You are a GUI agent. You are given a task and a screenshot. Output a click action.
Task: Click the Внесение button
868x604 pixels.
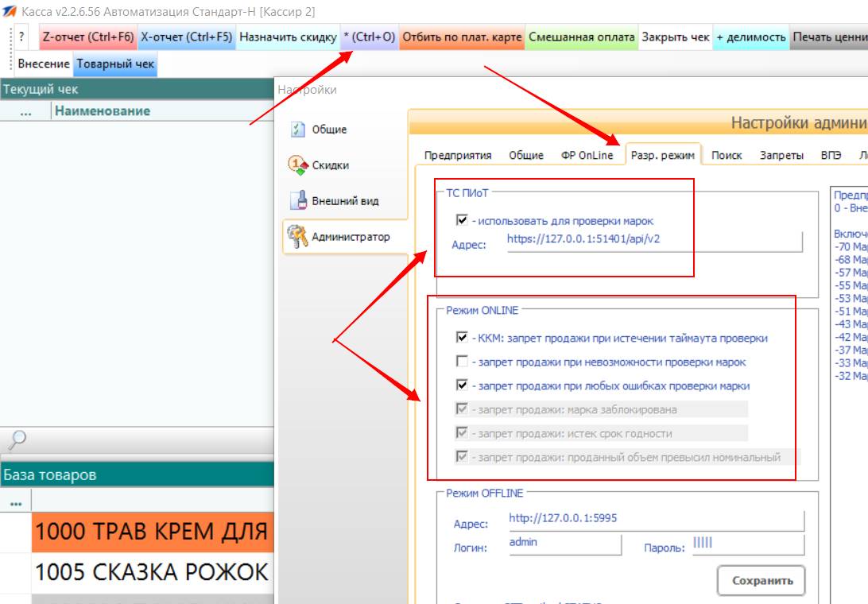pyautogui.click(x=44, y=64)
